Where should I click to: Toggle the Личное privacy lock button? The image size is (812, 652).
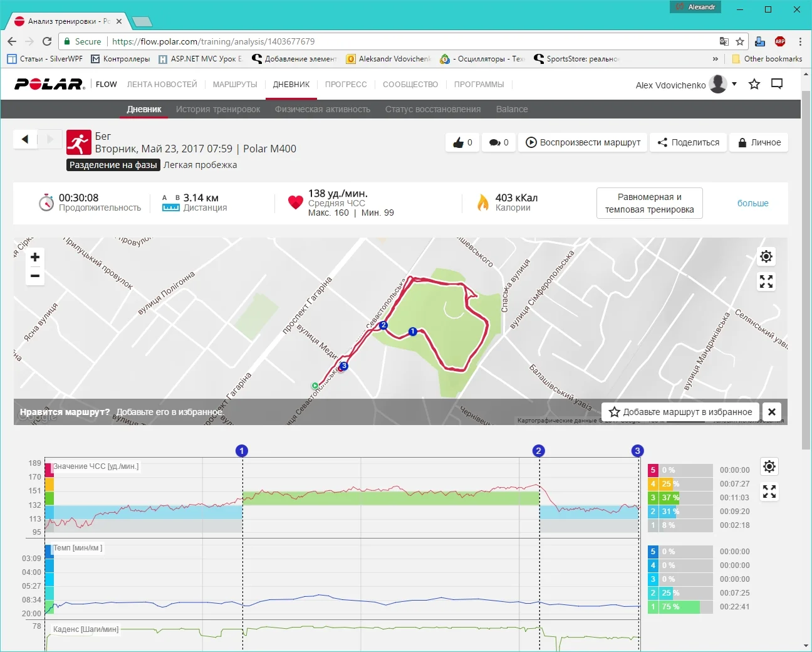[x=759, y=142]
